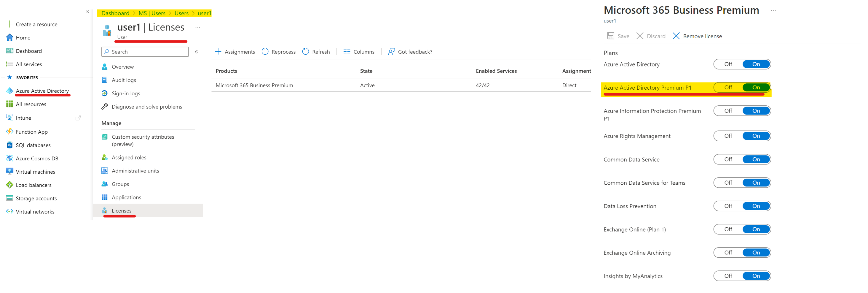
Task: Open the All services list icon
Action: click(9, 64)
